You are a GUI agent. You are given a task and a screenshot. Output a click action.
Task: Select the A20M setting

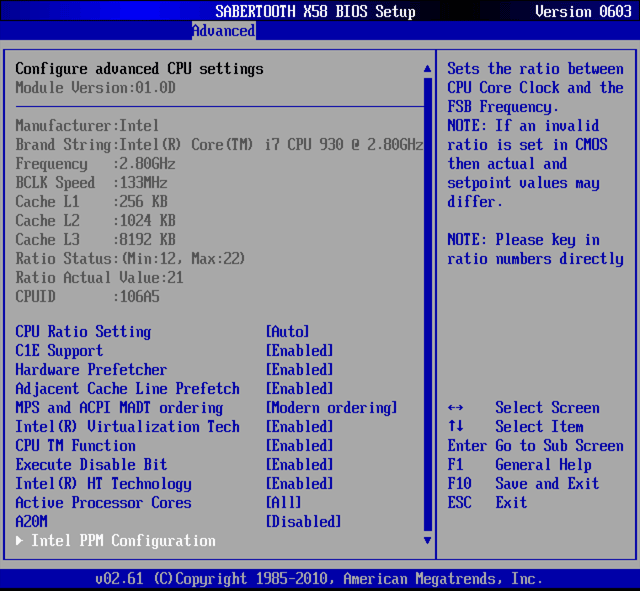[31, 522]
